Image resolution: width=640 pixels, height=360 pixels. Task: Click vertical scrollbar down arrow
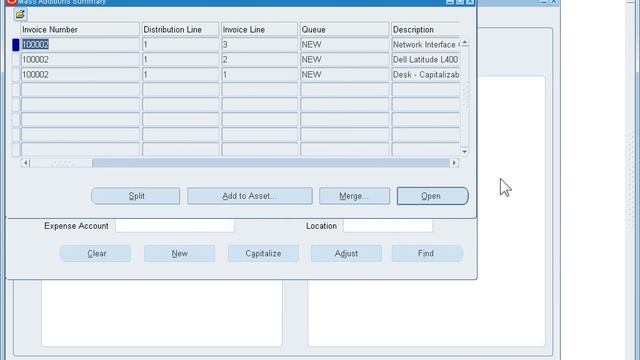pyautogui.click(x=464, y=151)
